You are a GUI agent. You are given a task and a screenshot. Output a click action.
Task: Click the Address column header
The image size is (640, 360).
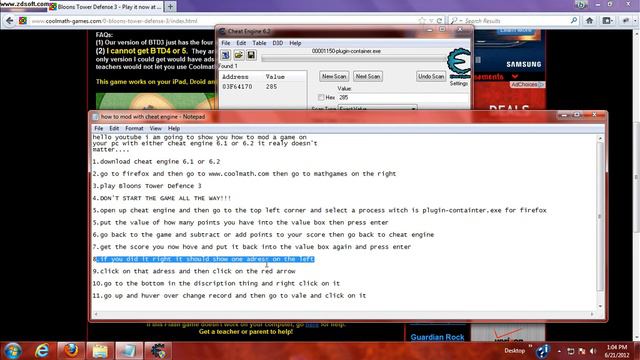click(x=235, y=77)
